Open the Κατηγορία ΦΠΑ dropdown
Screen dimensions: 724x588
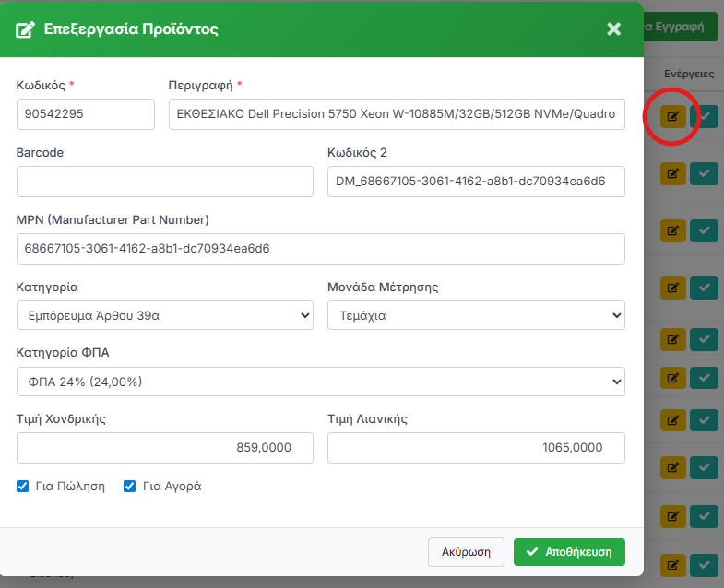point(320,382)
